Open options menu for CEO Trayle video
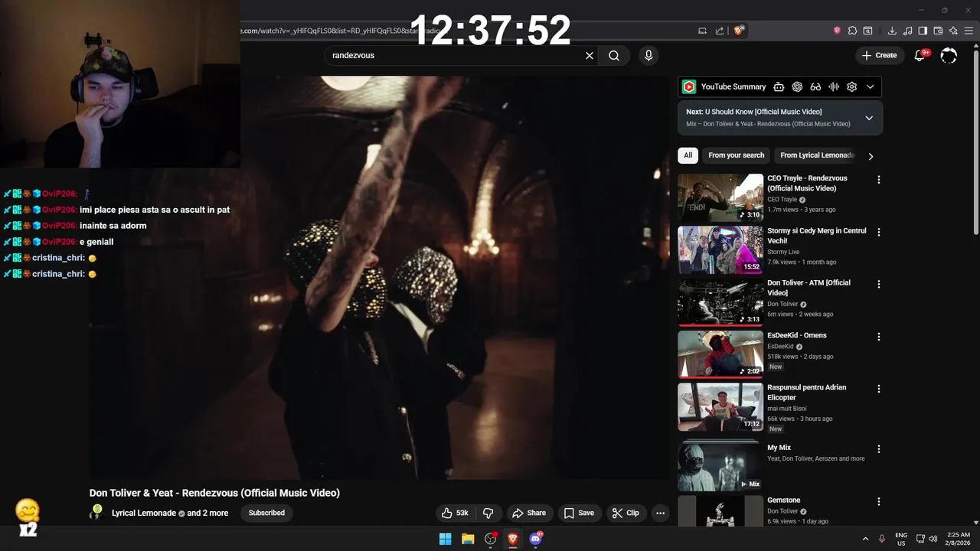The width and height of the screenshot is (980, 551). tap(879, 180)
